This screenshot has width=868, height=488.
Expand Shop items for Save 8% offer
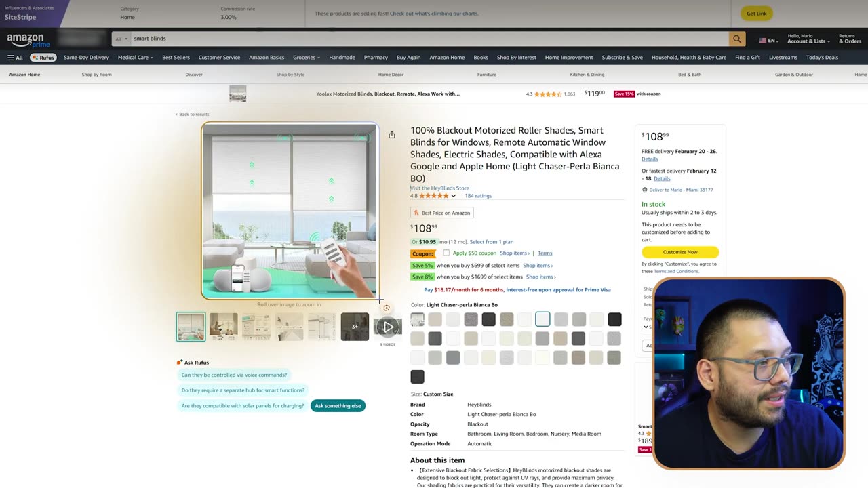[x=541, y=277]
